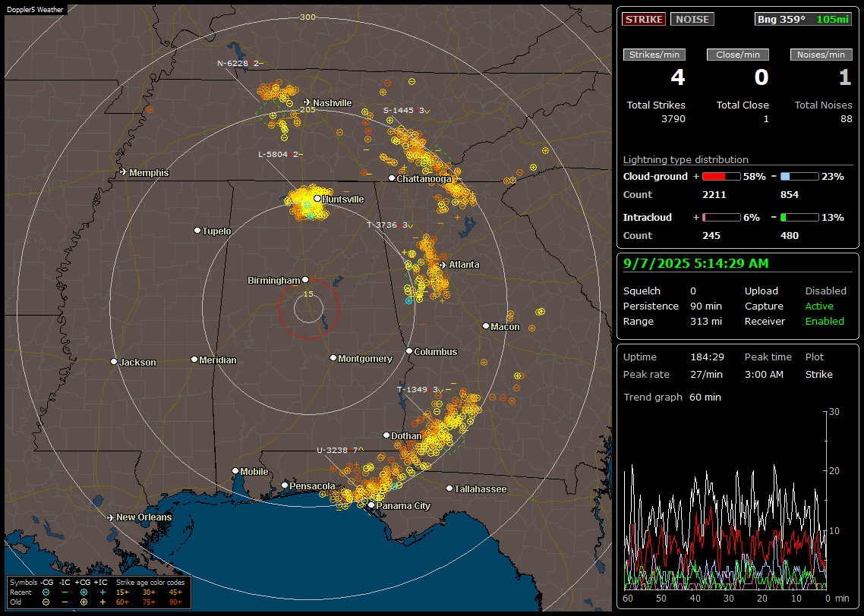Click the positive intracloud pink percentage bar
This screenshot has width=864, height=616.
(x=721, y=218)
